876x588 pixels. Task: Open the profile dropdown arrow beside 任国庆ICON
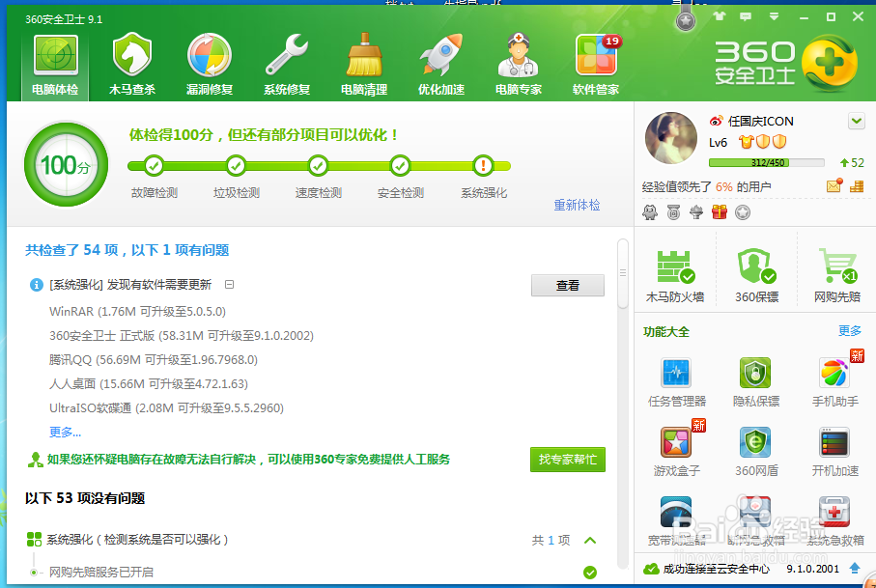pos(856,120)
